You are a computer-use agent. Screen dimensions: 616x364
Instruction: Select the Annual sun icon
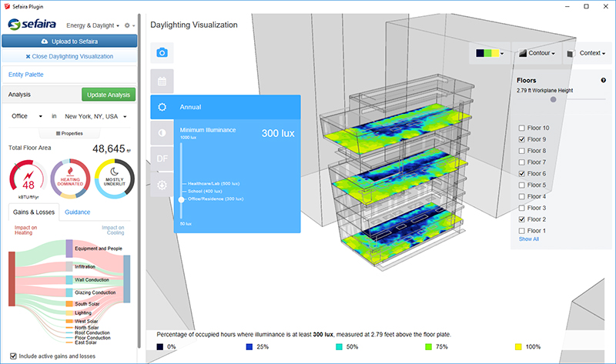[x=162, y=108]
